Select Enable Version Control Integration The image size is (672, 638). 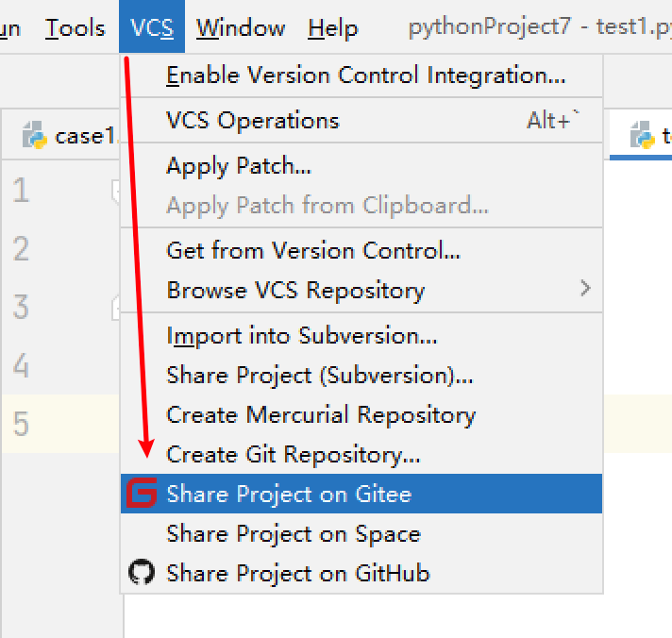[365, 76]
